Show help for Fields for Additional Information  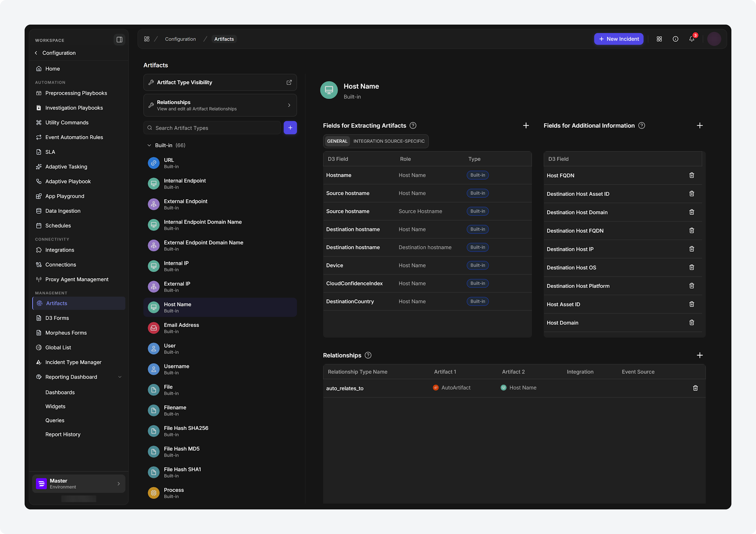click(x=642, y=125)
